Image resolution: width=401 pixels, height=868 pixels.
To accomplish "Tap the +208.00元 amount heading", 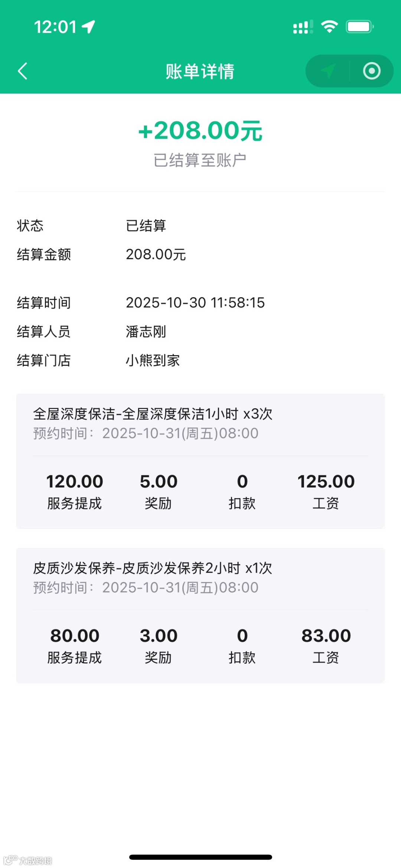I will click(200, 131).
